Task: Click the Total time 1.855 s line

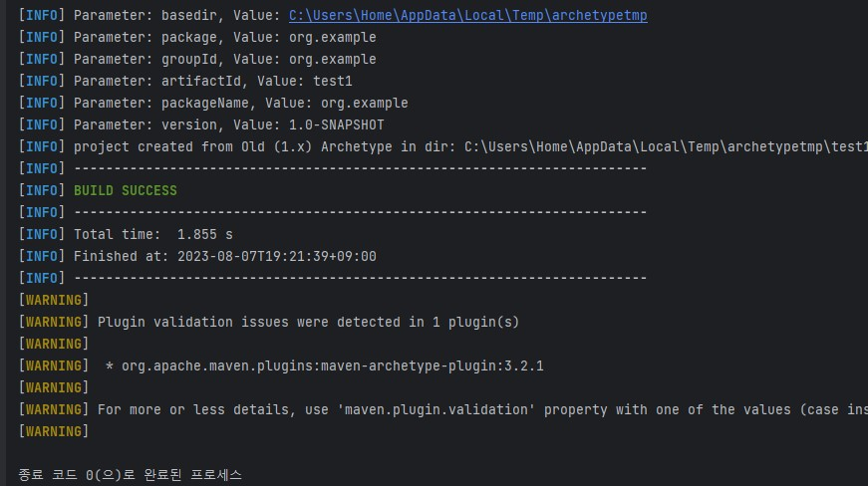Action: tap(126, 234)
